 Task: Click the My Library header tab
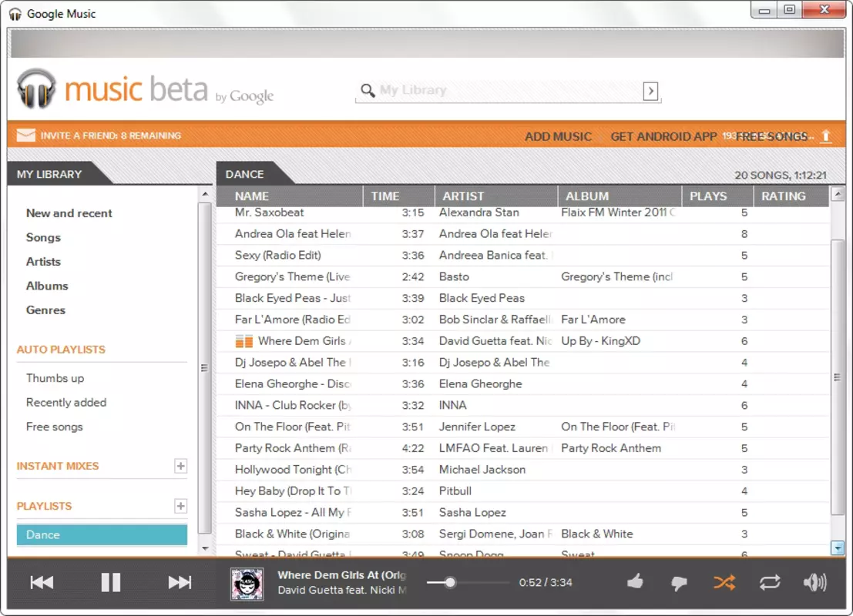coord(49,175)
